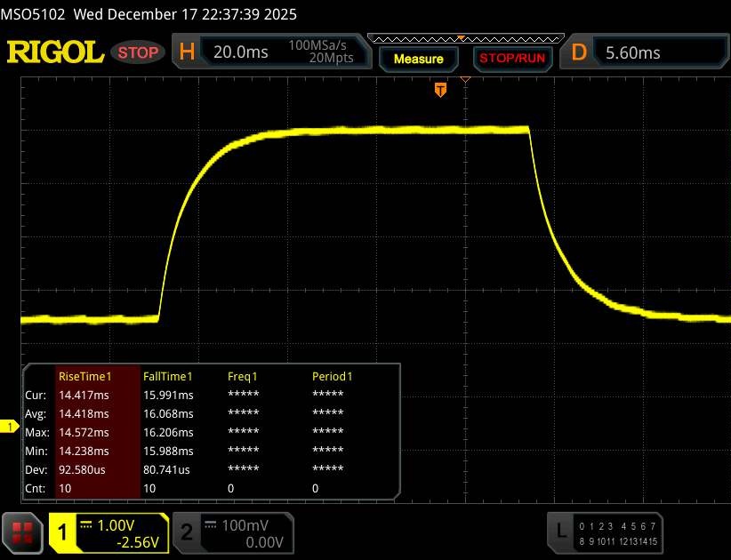The width and height of the screenshot is (731, 560).
Task: Click the orange T trigger position marker
Action: [x=439, y=90]
